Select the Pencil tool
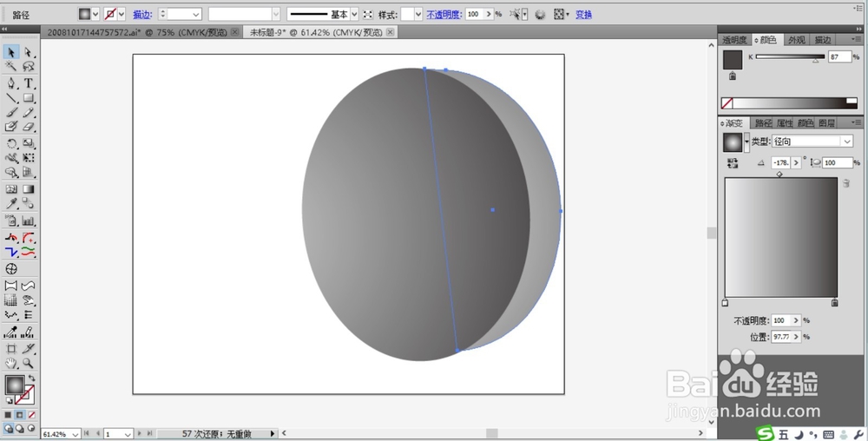This screenshot has width=868, height=441. [x=29, y=112]
